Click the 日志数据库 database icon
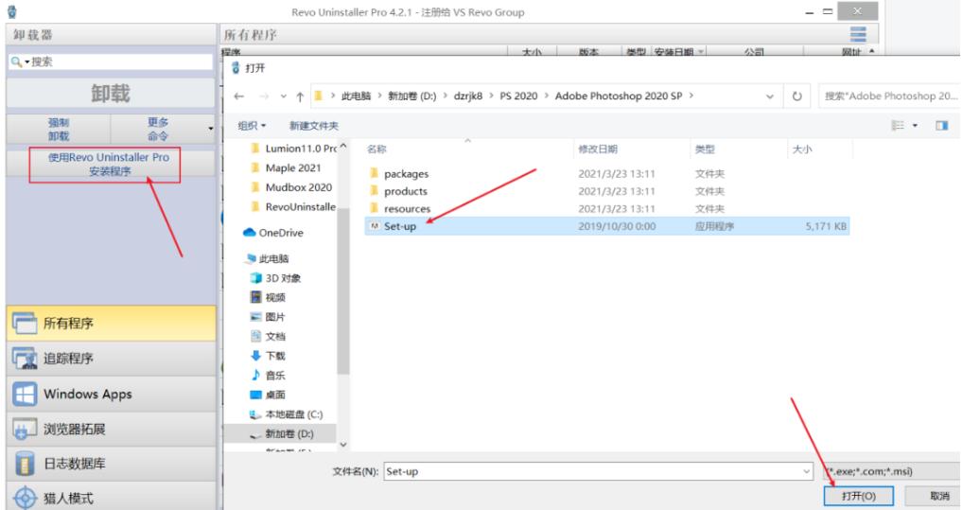This screenshot has width=980, height=510. [25, 464]
